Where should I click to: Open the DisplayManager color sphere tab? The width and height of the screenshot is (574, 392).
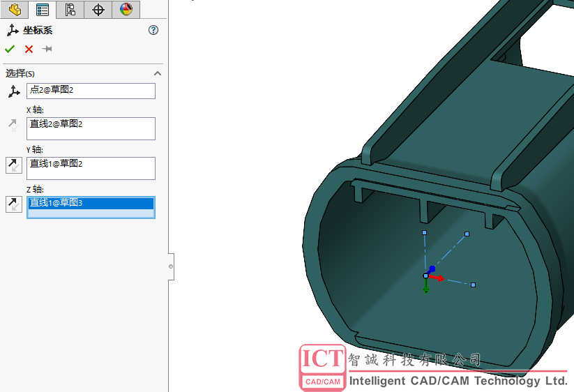tap(126, 10)
